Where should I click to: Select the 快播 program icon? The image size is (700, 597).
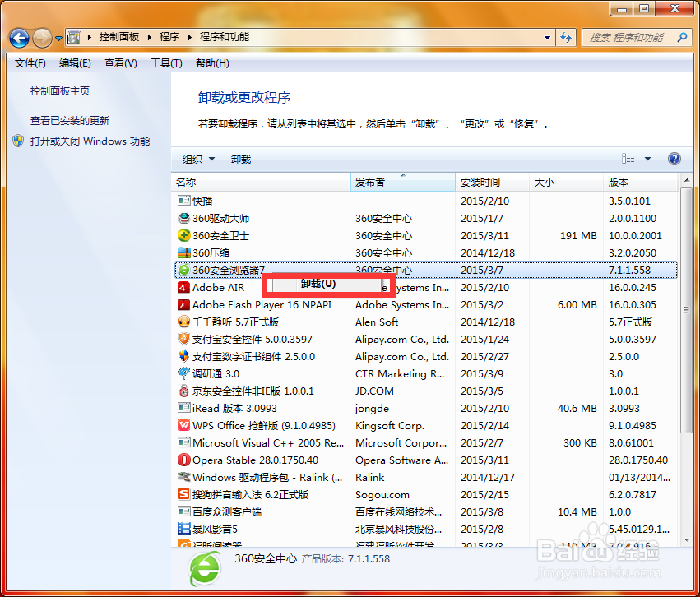tap(183, 201)
